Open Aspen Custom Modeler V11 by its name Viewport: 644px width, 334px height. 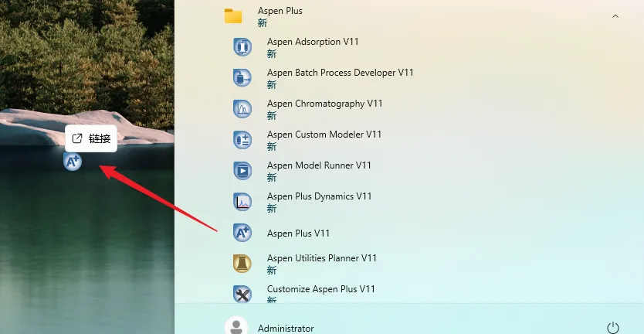coord(324,135)
